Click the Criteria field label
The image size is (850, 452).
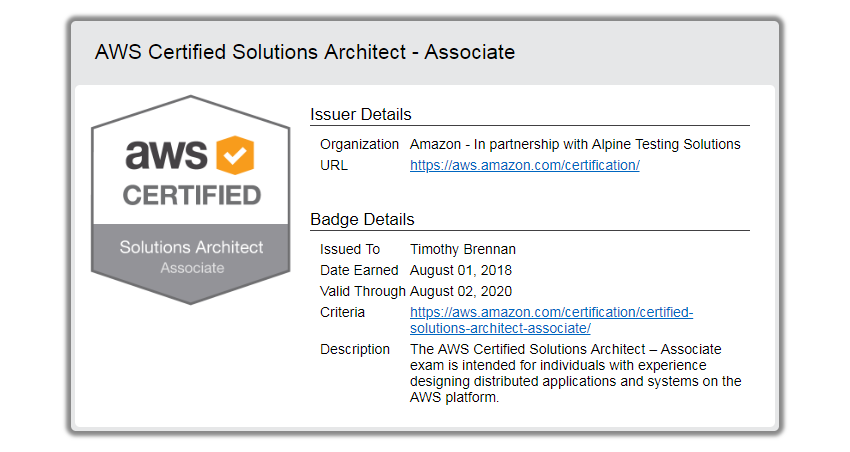(342, 312)
